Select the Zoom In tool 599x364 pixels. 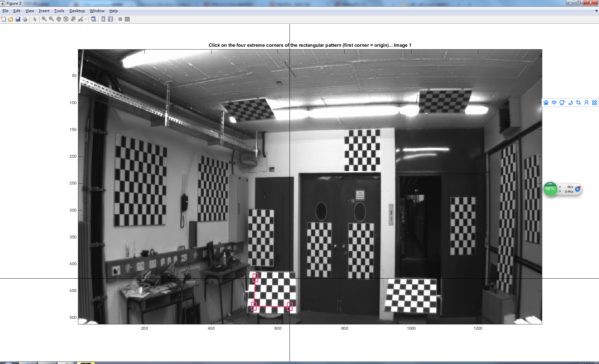pyautogui.click(x=44, y=19)
